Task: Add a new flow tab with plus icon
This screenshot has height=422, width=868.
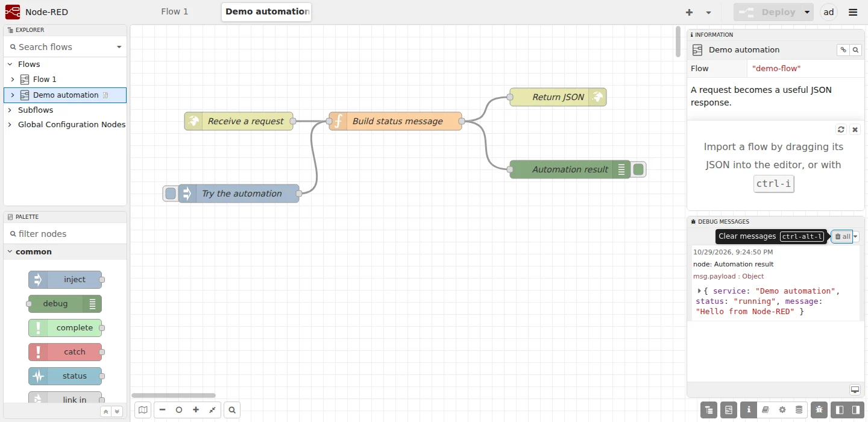Action: click(689, 12)
